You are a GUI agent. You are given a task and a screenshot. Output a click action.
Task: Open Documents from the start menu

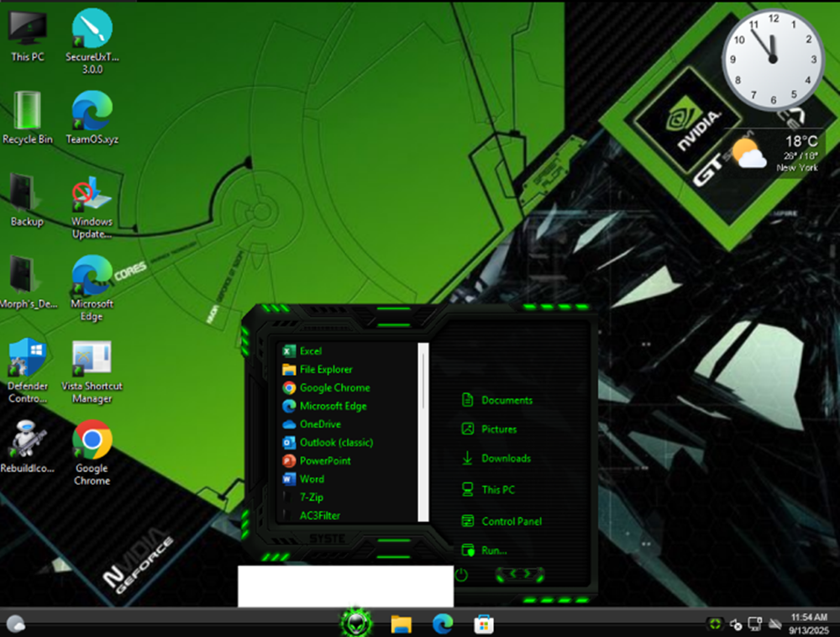pos(506,400)
